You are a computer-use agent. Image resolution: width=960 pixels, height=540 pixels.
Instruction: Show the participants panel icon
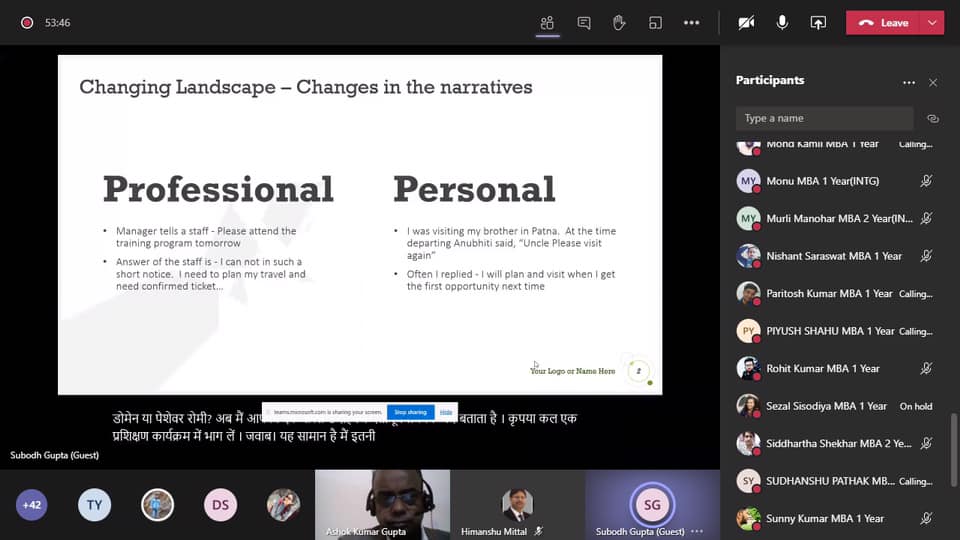547,23
